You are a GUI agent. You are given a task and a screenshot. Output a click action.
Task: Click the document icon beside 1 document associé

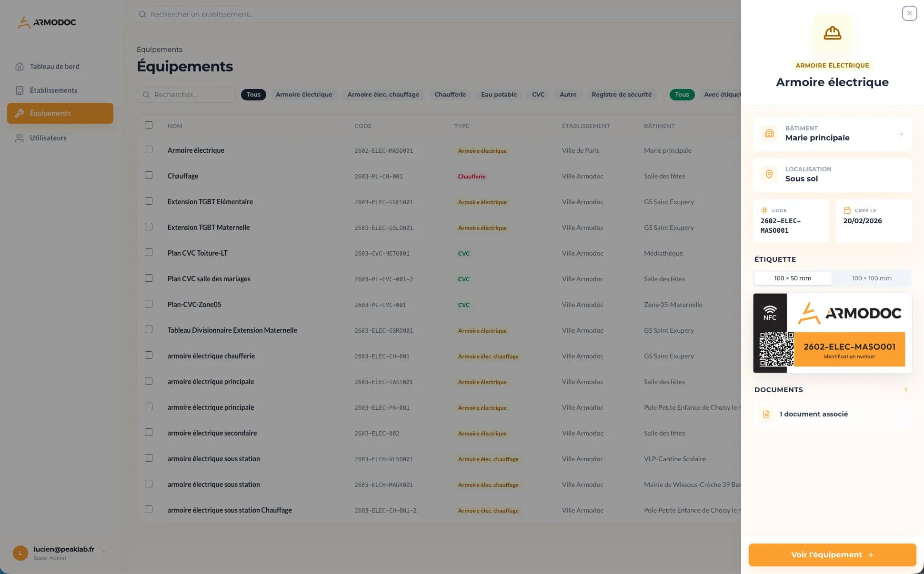[x=766, y=414]
